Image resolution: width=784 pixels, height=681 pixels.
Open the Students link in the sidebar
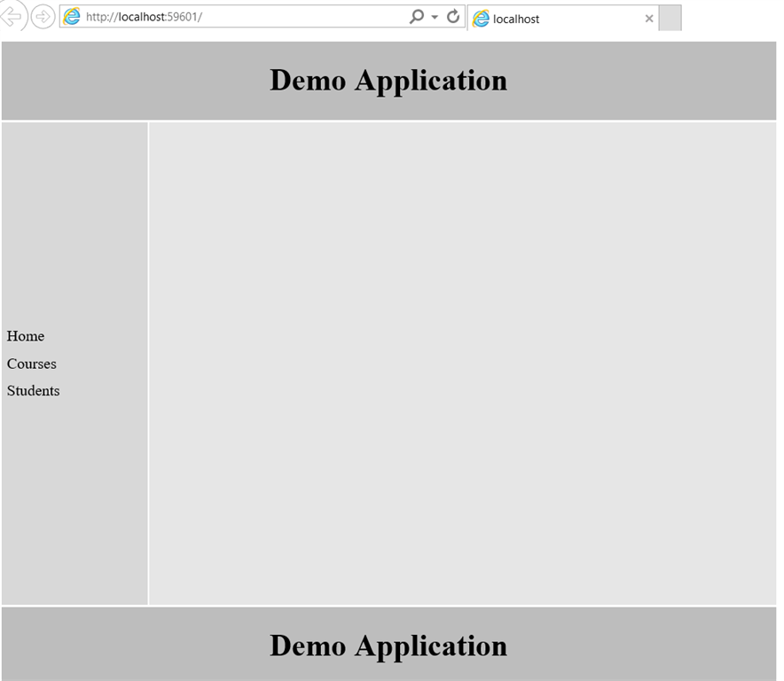33,390
